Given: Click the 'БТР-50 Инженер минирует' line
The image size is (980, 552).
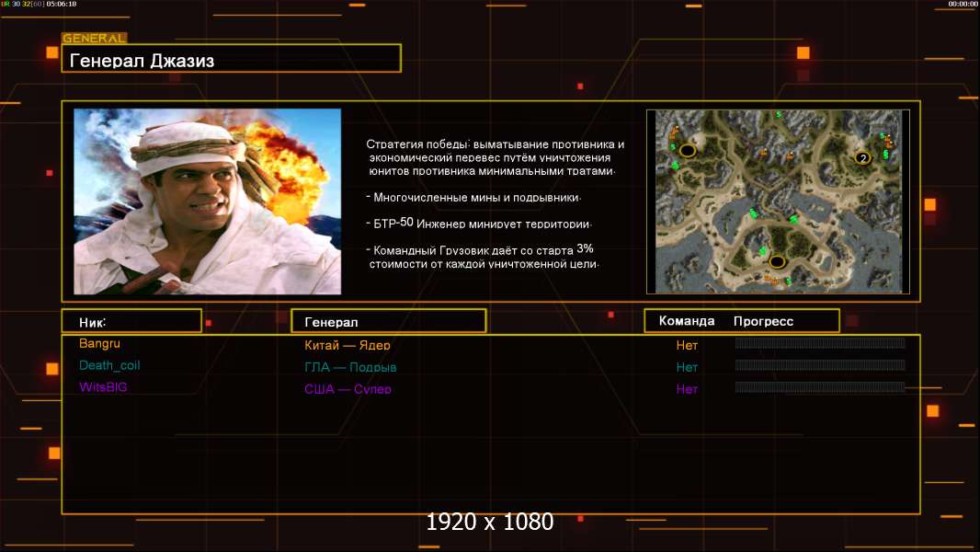Looking at the screenshot, I should [x=479, y=224].
